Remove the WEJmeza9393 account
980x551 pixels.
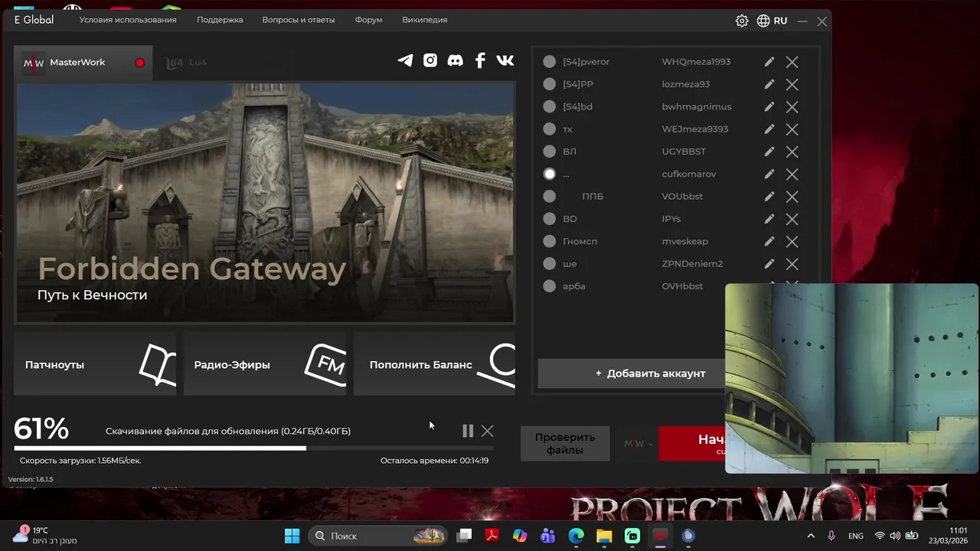click(x=792, y=129)
